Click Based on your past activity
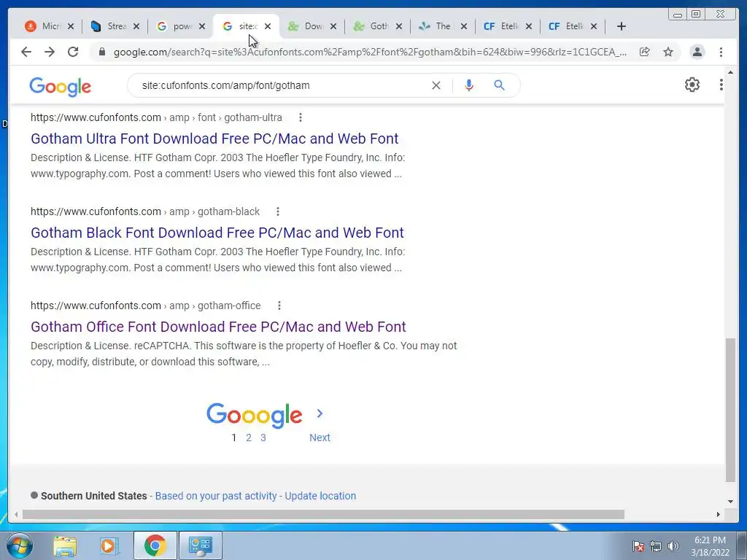Viewport: 747px width, 560px height. [216, 496]
